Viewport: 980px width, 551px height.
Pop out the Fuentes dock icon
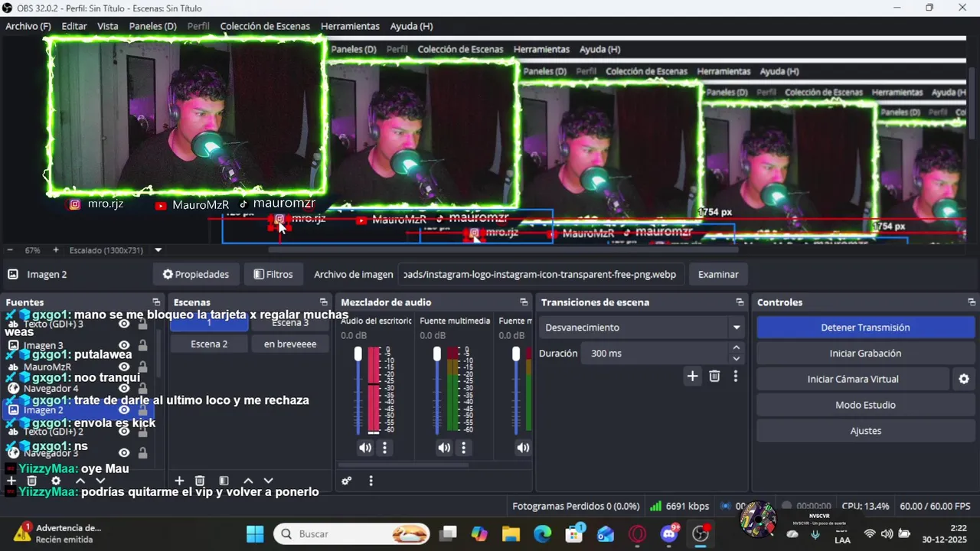(156, 302)
